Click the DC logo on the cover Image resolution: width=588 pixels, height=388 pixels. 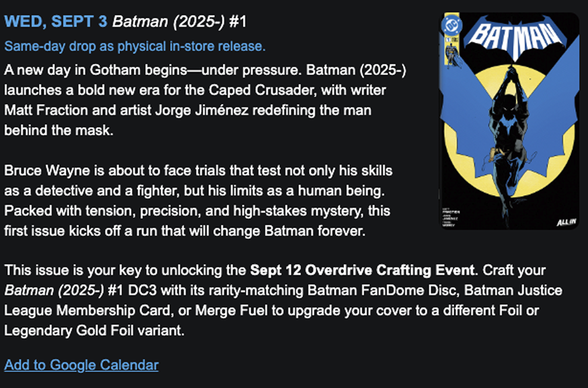[x=453, y=23]
